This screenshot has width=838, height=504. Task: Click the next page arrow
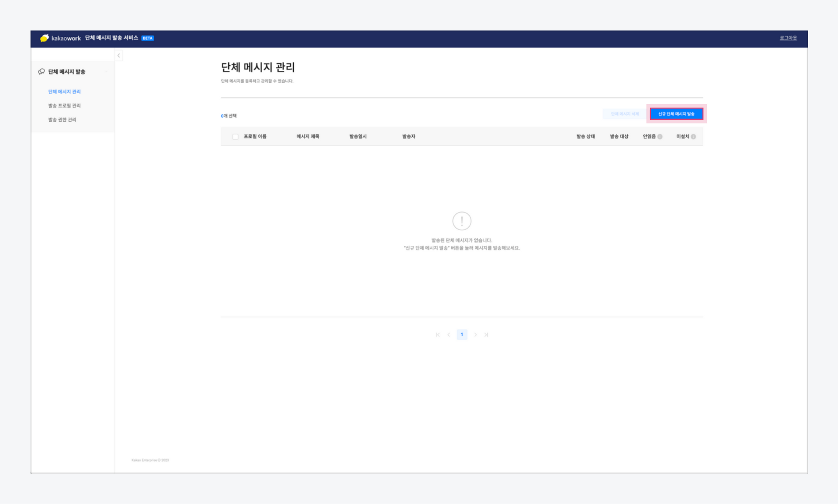[x=475, y=335]
